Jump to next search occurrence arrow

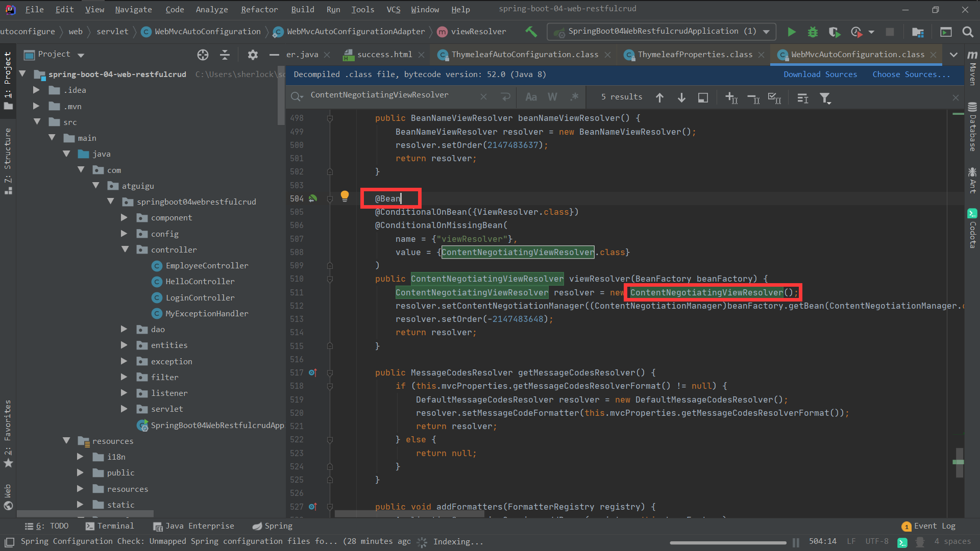[x=681, y=97]
